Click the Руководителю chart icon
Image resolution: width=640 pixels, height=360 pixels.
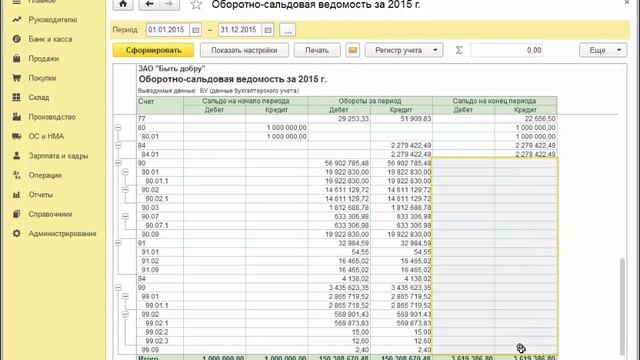click(x=16, y=20)
